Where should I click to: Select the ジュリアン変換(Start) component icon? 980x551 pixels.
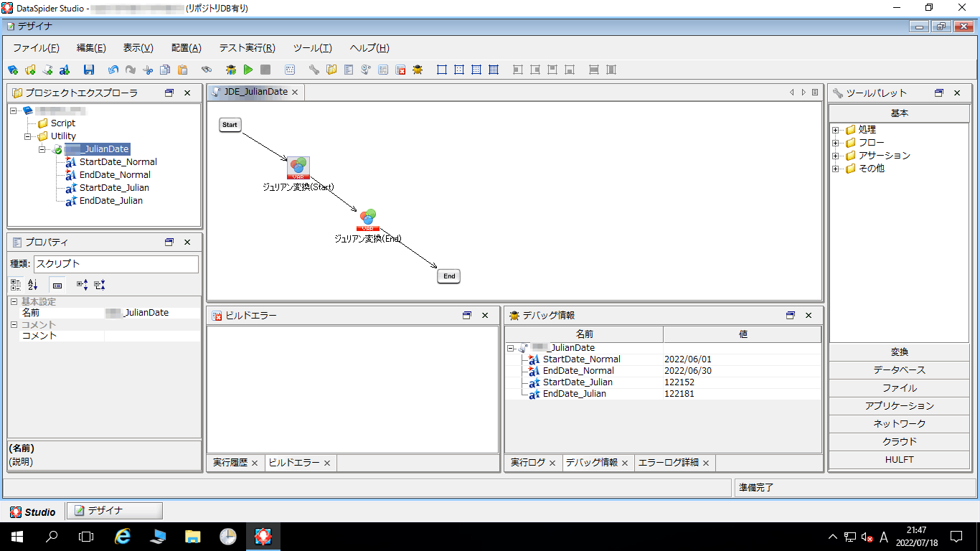coord(298,168)
